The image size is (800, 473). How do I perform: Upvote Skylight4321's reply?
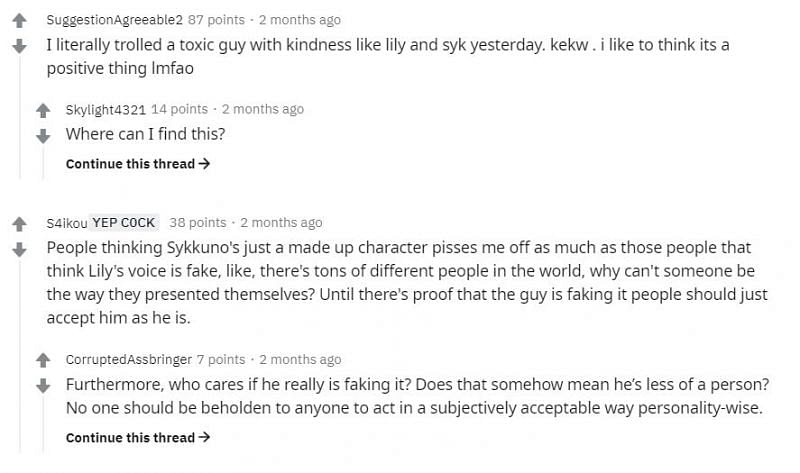[x=42, y=109]
